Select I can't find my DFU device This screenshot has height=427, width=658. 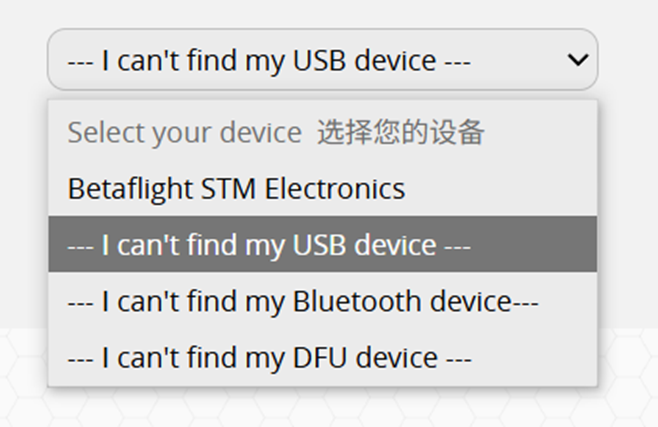pos(322,357)
